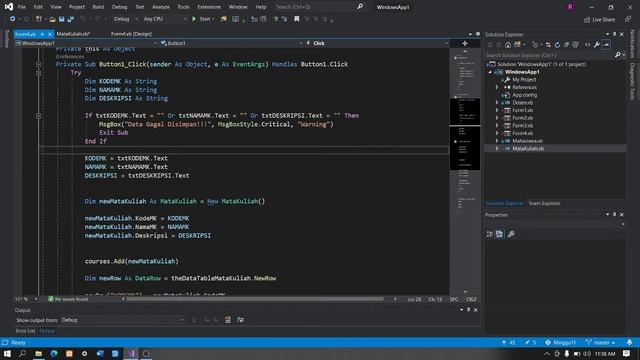The height and width of the screenshot is (360, 640).
Task: Click the split editor plus icon
Action: point(465,43)
